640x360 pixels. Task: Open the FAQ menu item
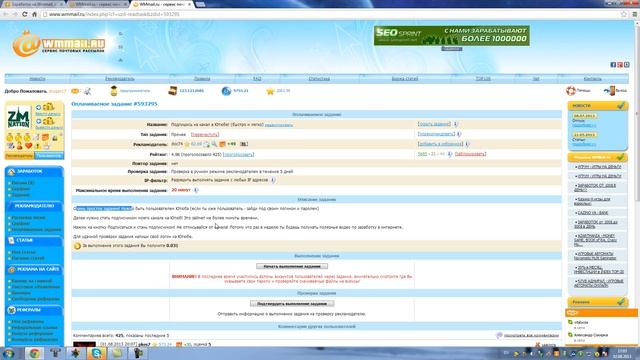257,79
